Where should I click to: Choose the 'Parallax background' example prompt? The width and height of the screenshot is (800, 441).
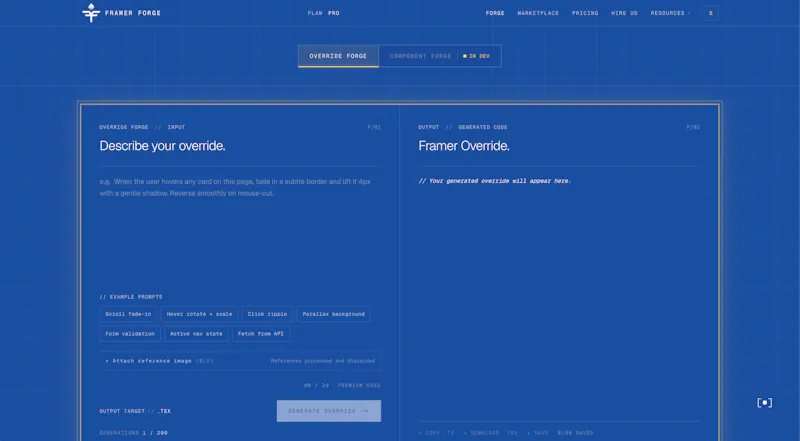click(x=334, y=314)
